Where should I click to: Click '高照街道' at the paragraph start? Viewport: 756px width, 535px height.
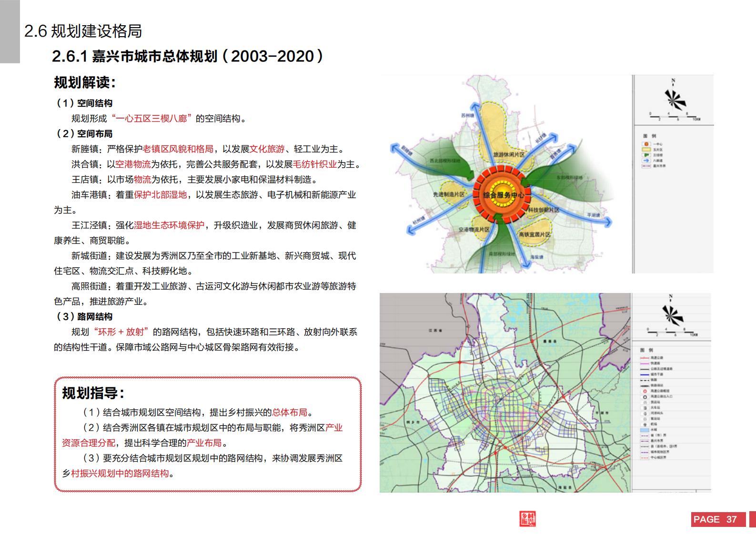(89, 286)
